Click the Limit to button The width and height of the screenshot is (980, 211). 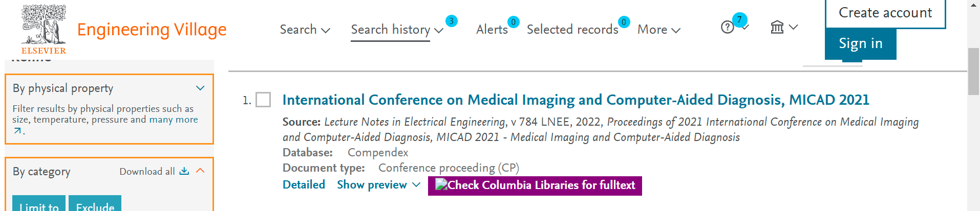point(39,205)
